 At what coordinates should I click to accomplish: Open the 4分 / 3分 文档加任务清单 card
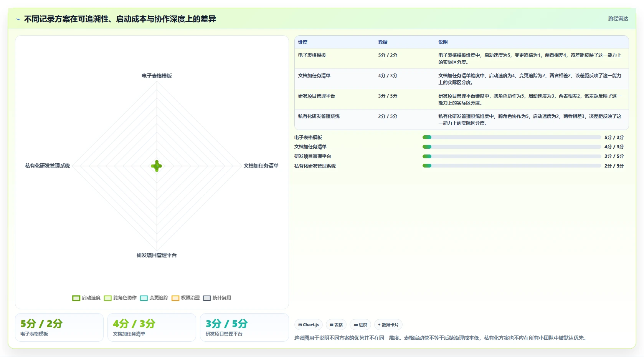(152, 327)
